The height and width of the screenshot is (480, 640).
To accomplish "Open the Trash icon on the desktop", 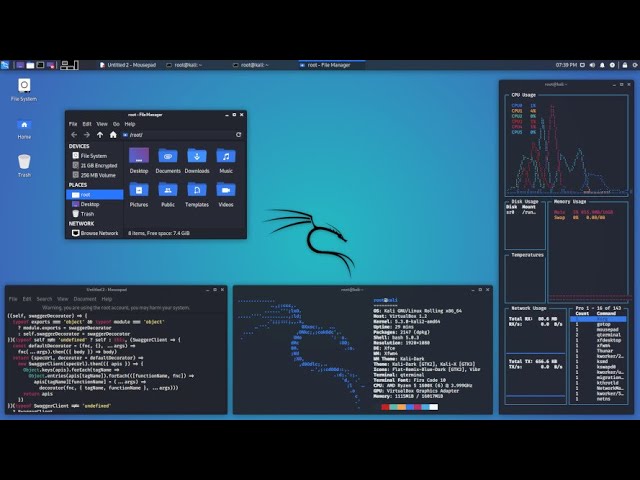I will pos(24,165).
